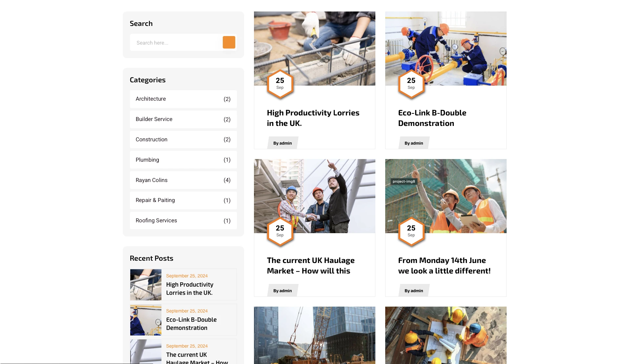Open the Roofing Services category
Viewport: 630px width, 364px height.
click(x=156, y=221)
